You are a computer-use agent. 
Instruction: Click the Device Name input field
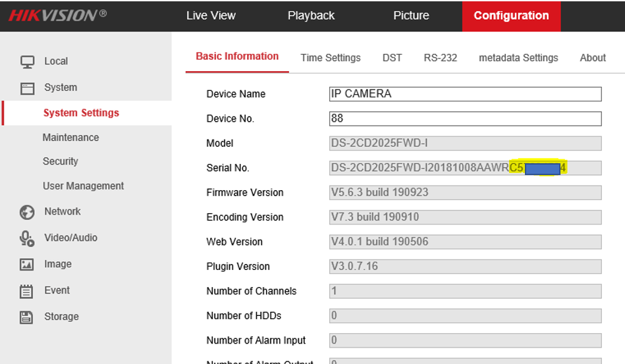(465, 94)
